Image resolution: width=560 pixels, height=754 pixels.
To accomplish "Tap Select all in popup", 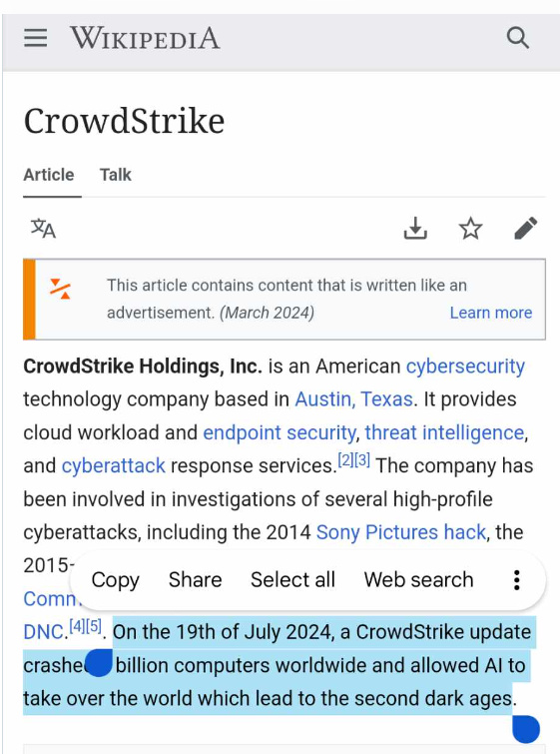I will (x=292, y=580).
